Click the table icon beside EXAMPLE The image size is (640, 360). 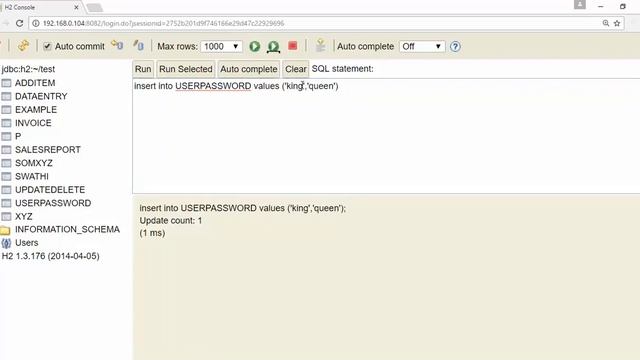click(6, 110)
